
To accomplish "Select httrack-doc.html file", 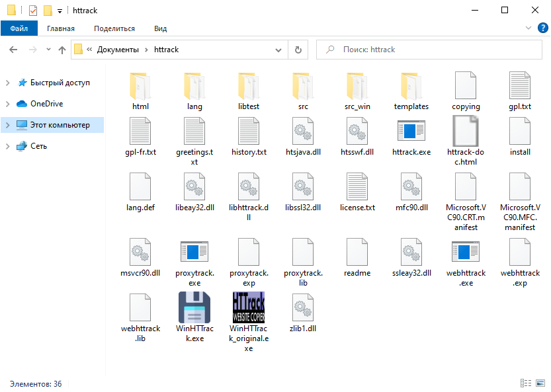I will 466,141.
